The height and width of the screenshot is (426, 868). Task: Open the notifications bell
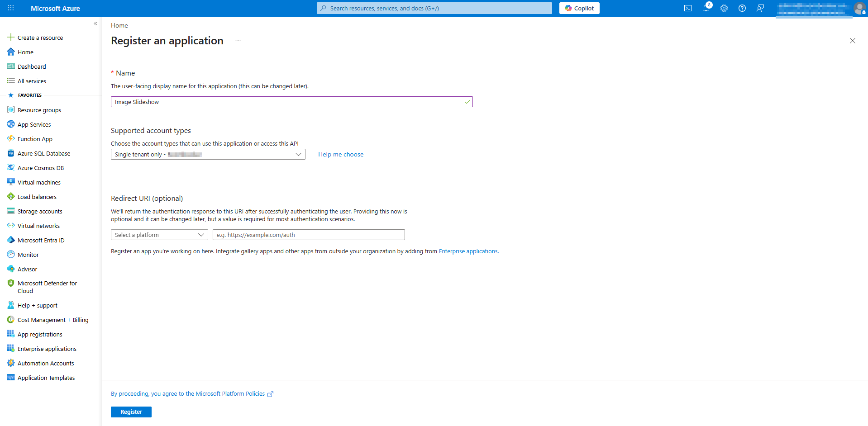click(706, 8)
